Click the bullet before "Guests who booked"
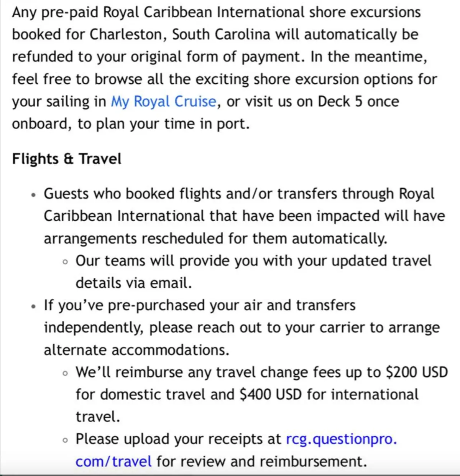This screenshot has width=460, height=476. 34,195
